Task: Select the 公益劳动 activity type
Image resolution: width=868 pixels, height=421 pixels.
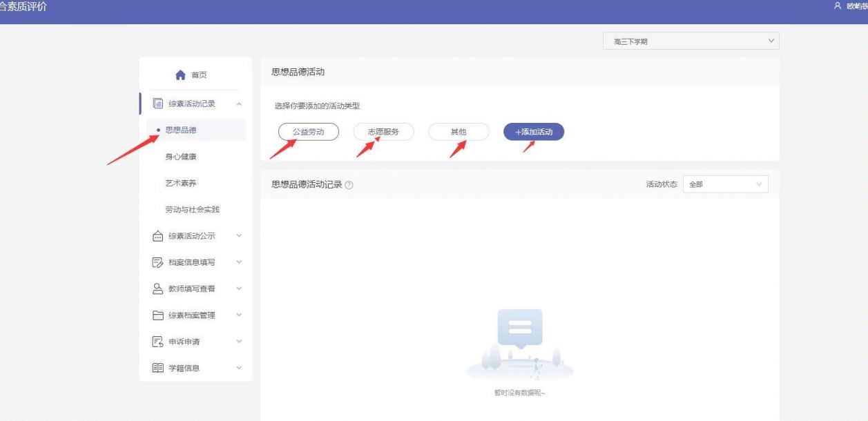Action: pos(308,131)
